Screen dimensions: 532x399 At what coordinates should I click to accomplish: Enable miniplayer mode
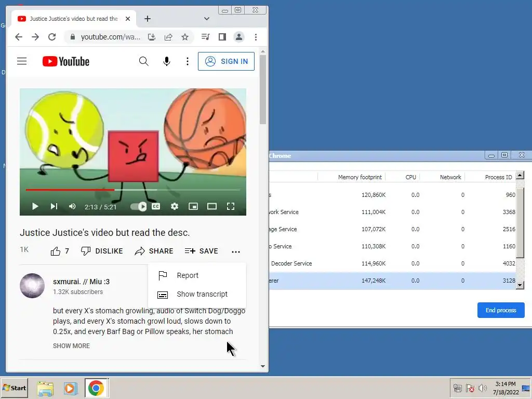pos(193,206)
